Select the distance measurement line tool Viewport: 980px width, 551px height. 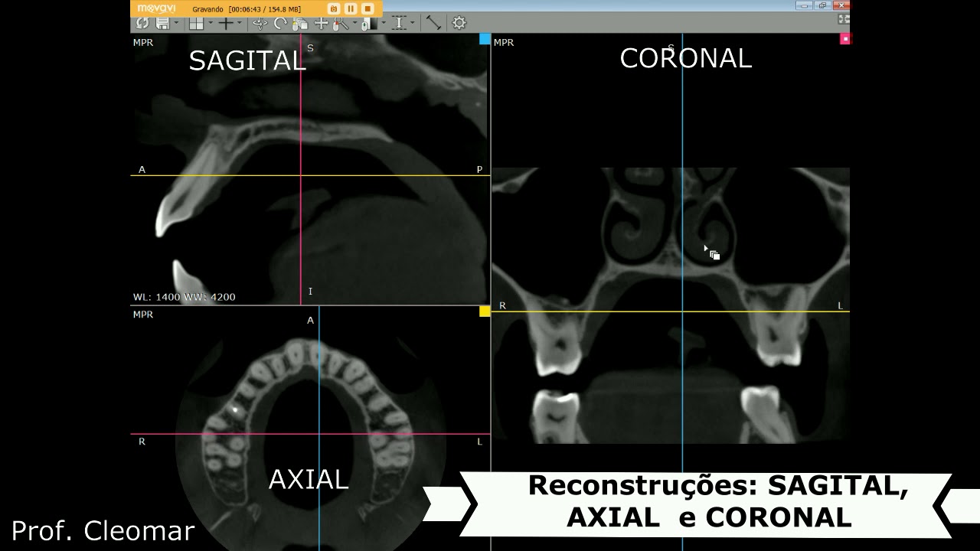point(433,23)
